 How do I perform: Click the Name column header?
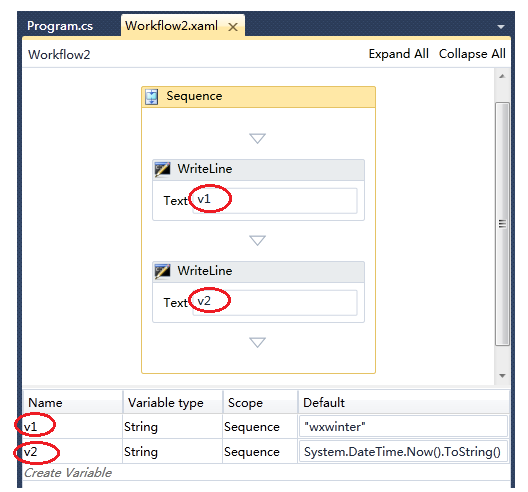pyautogui.click(x=72, y=402)
